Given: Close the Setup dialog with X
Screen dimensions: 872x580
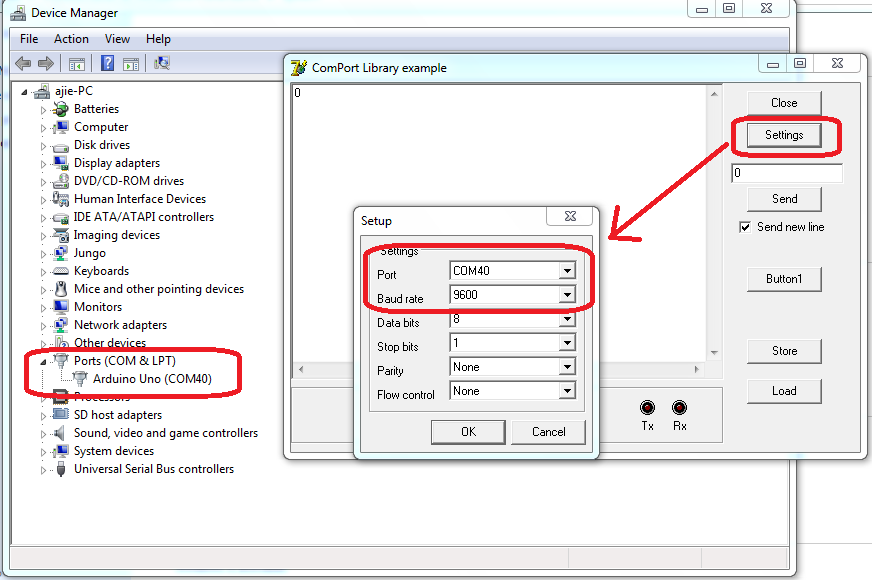Looking at the screenshot, I should [570, 216].
